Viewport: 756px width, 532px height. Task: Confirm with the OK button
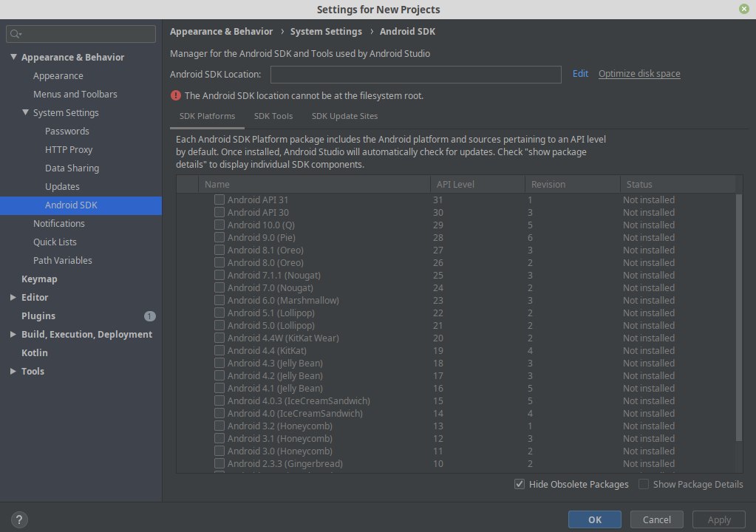click(x=594, y=519)
